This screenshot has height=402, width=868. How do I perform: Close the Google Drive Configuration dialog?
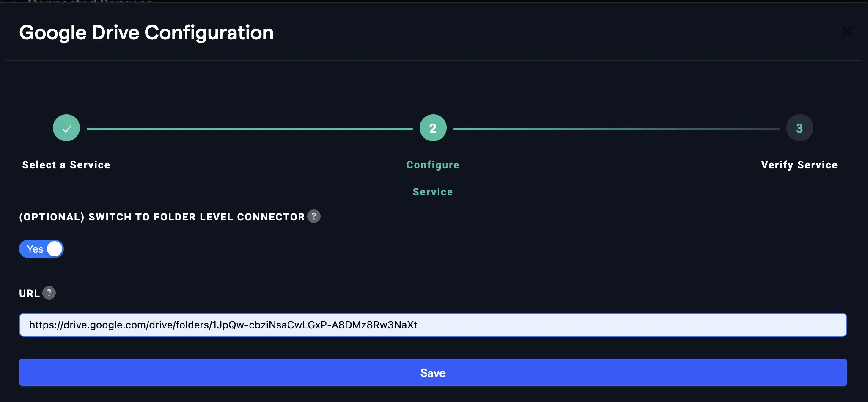click(x=847, y=31)
